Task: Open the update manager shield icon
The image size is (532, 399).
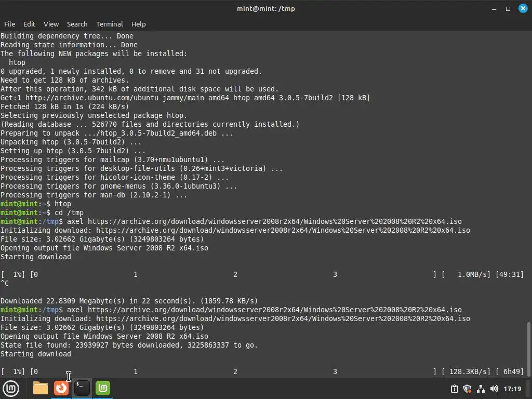Action: 467,389
